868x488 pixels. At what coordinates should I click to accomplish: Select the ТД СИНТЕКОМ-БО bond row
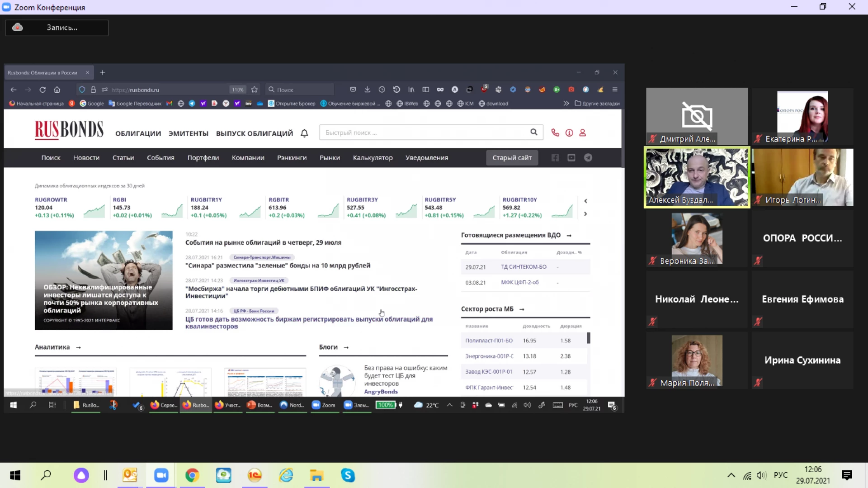(525, 267)
